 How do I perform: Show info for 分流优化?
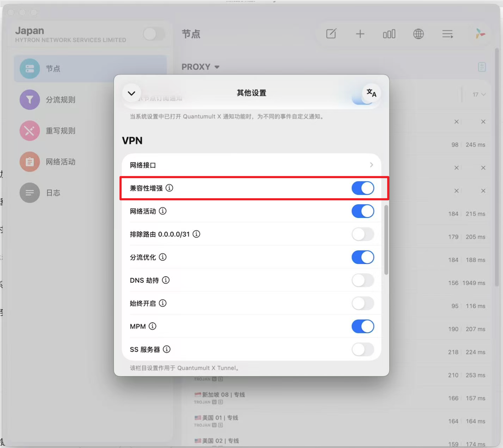coord(163,257)
